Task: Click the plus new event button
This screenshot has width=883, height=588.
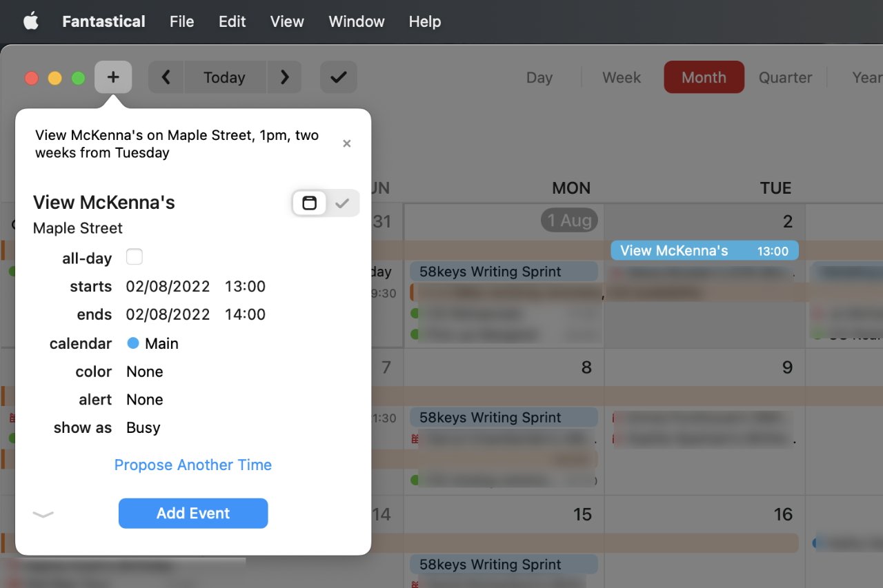Action: [113, 77]
